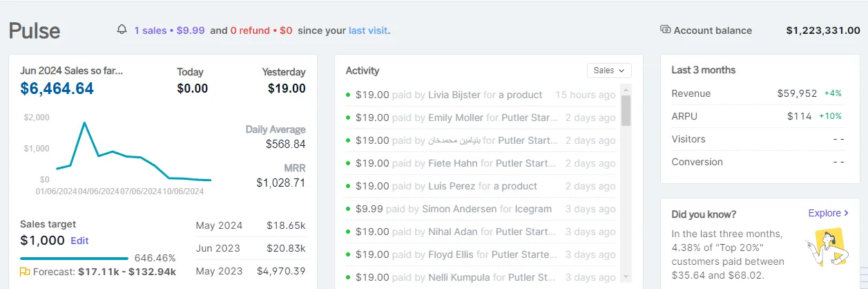Click the sales chart peak point
Screen dimensions: 868x289
point(84,123)
